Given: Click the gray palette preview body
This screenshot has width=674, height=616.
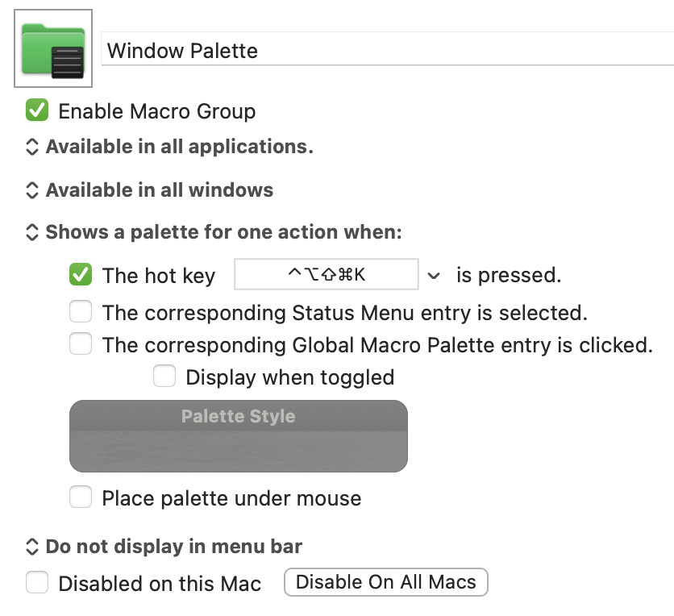Looking at the screenshot, I should 238,450.
